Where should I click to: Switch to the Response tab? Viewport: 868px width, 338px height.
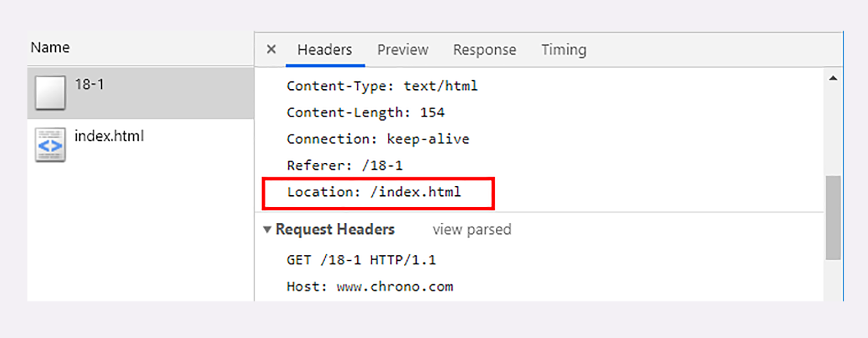click(484, 49)
